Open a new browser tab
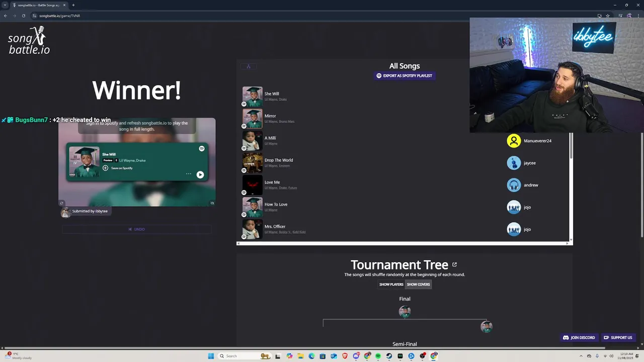 pyautogui.click(x=73, y=5)
